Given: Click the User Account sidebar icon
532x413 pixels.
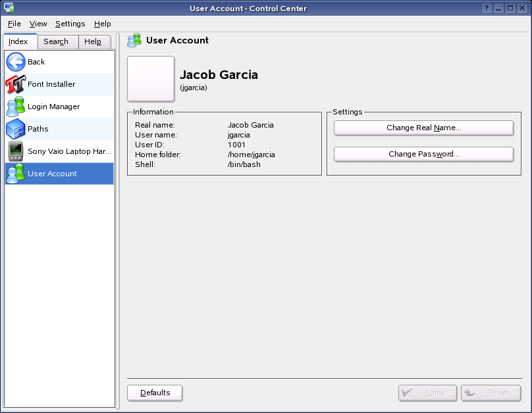Looking at the screenshot, I should 16,174.
